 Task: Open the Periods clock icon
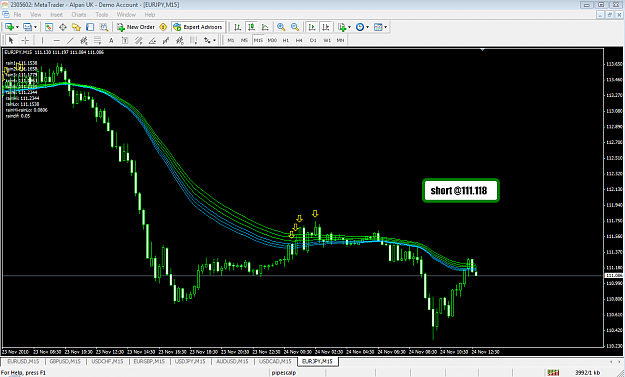pyautogui.click(x=360, y=27)
